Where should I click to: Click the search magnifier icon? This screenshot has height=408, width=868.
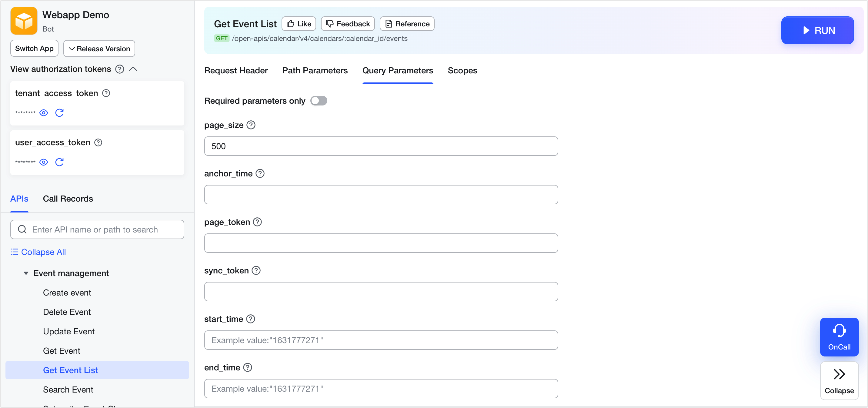22,229
